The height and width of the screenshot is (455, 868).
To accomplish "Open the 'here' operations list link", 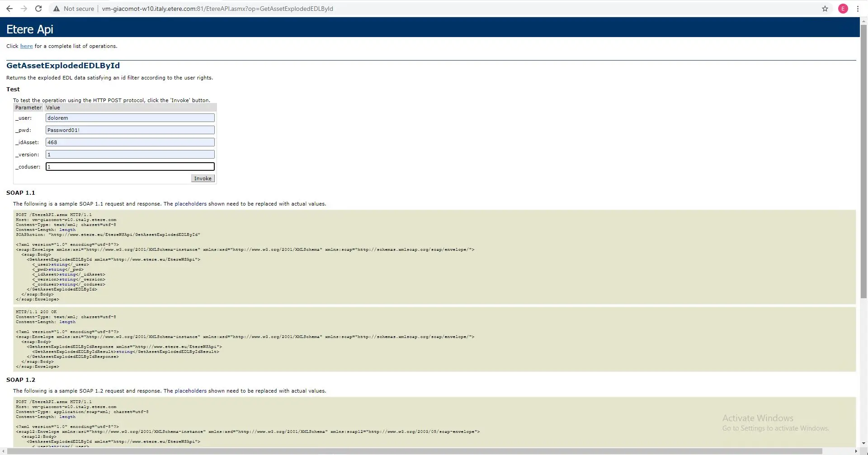I will [x=26, y=46].
